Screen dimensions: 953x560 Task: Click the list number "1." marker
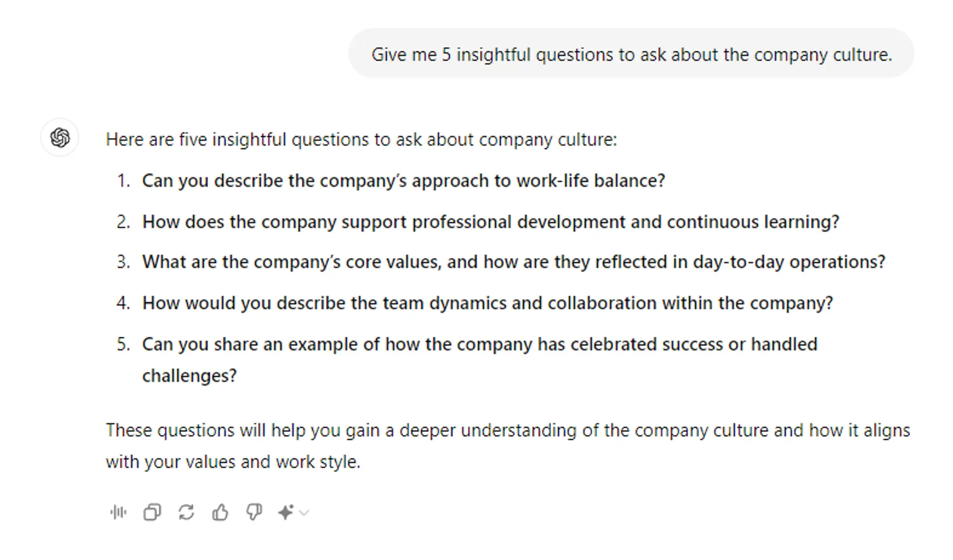(x=124, y=181)
